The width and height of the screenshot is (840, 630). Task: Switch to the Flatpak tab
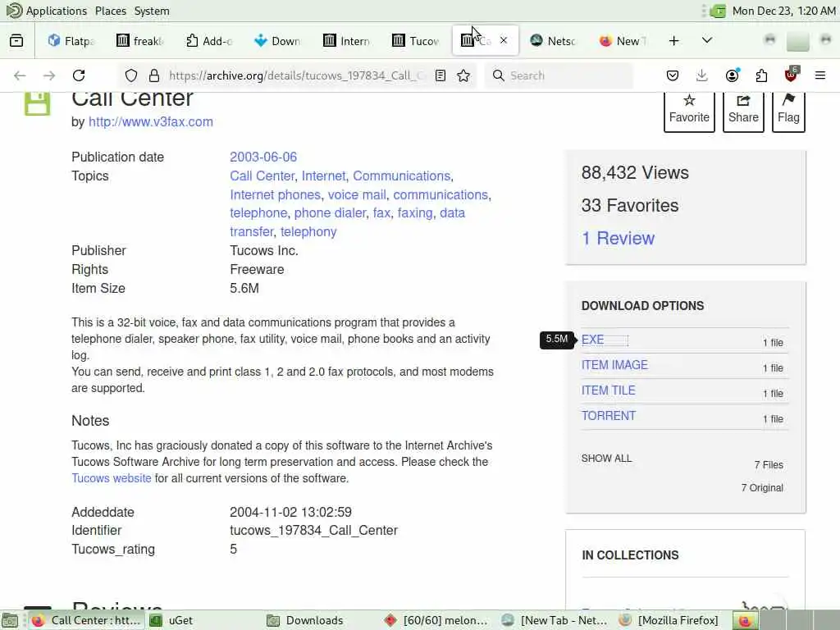[72, 41]
